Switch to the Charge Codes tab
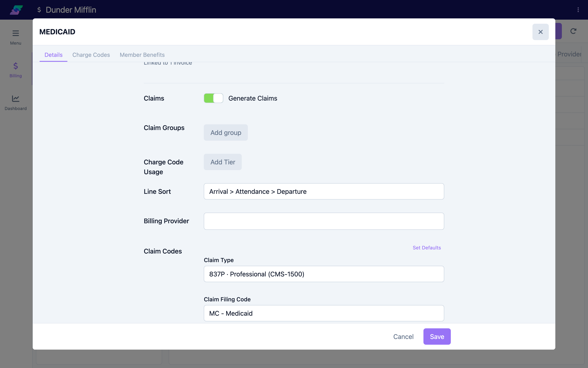 point(91,55)
